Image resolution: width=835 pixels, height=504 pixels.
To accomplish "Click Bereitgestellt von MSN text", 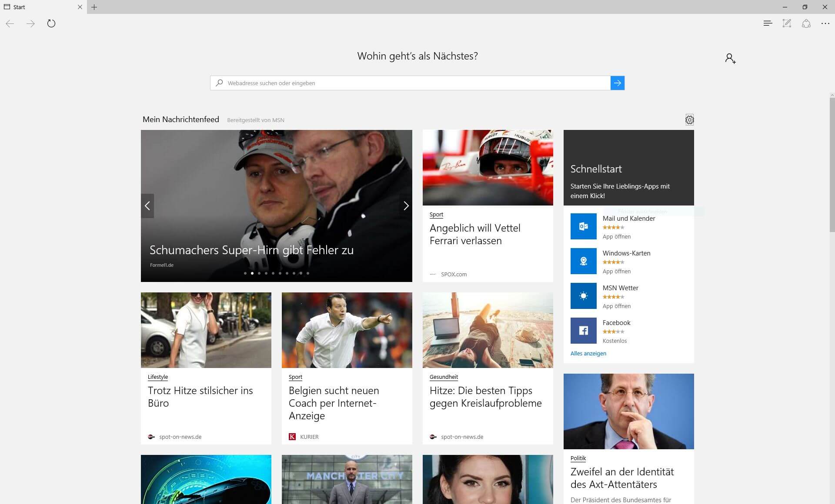I will point(256,120).
